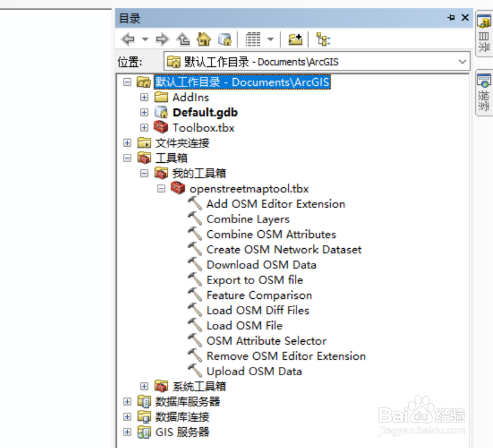
Task: Select the GIS 服务器 item
Action: (183, 432)
